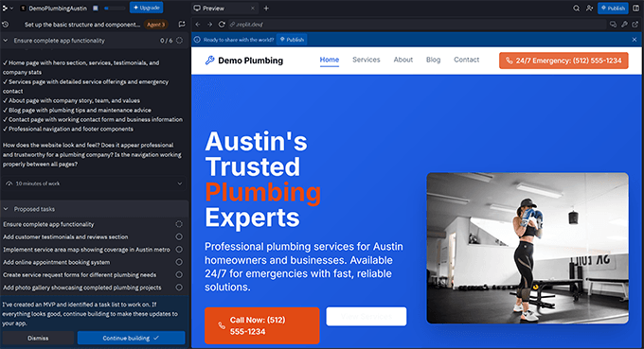Collapse Ensure complete app functionality header
644x349 pixels.
pyautogui.click(x=6, y=41)
